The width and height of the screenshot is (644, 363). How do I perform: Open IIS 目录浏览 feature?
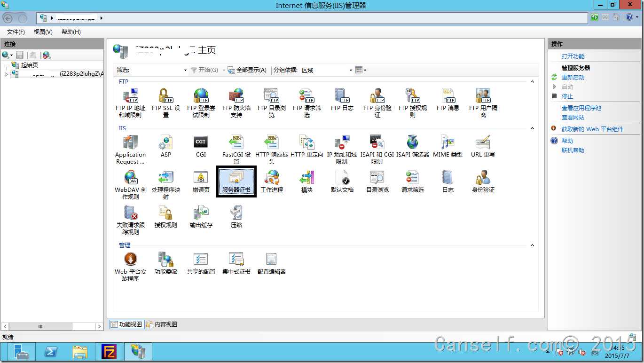(377, 181)
